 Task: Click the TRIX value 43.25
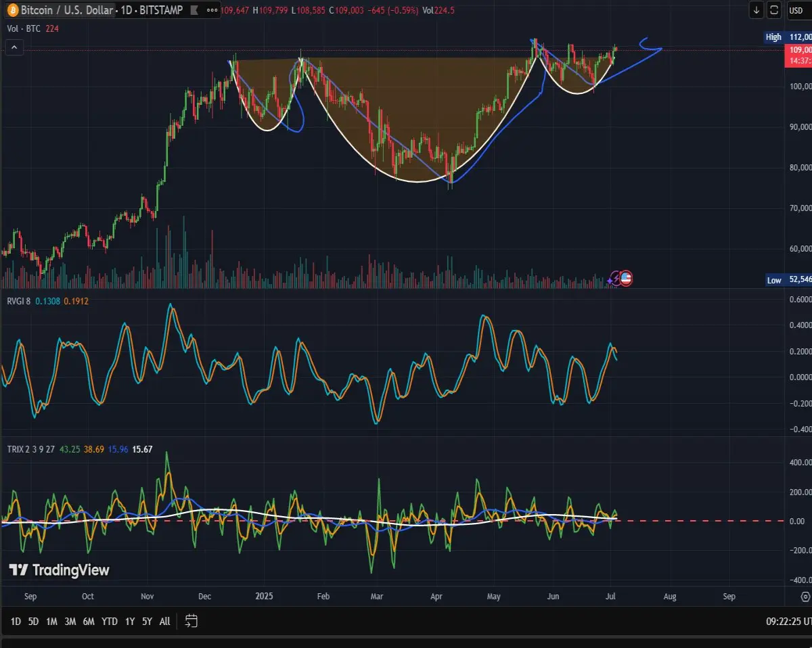pos(70,449)
